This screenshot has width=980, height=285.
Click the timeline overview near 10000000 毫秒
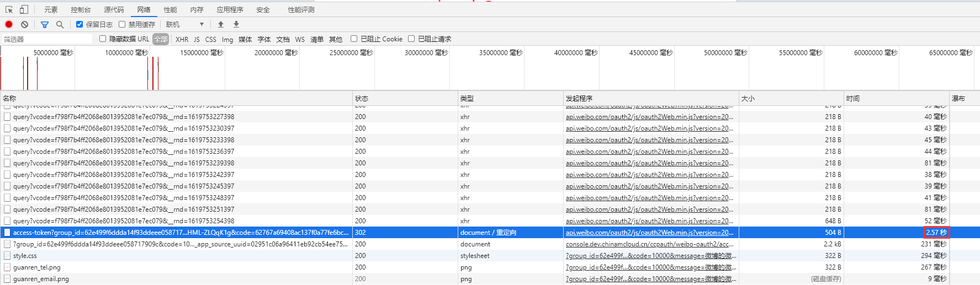pyautogui.click(x=126, y=72)
